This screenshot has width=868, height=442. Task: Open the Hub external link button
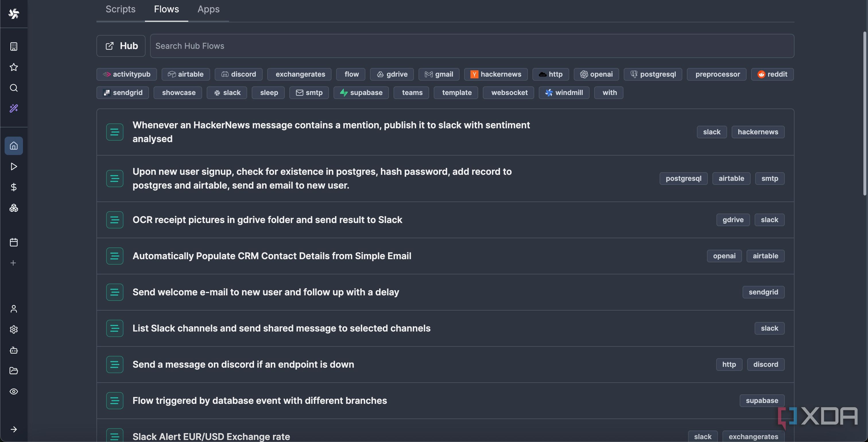coord(121,46)
